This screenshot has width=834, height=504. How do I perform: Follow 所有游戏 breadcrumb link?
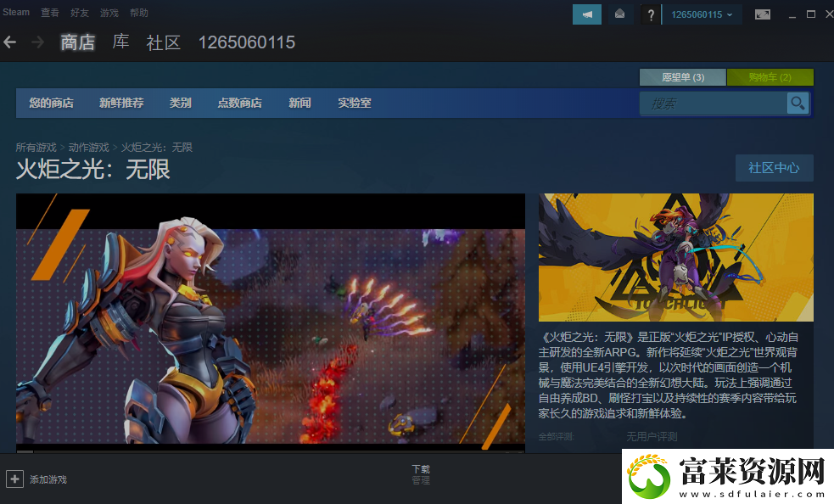[x=36, y=147]
